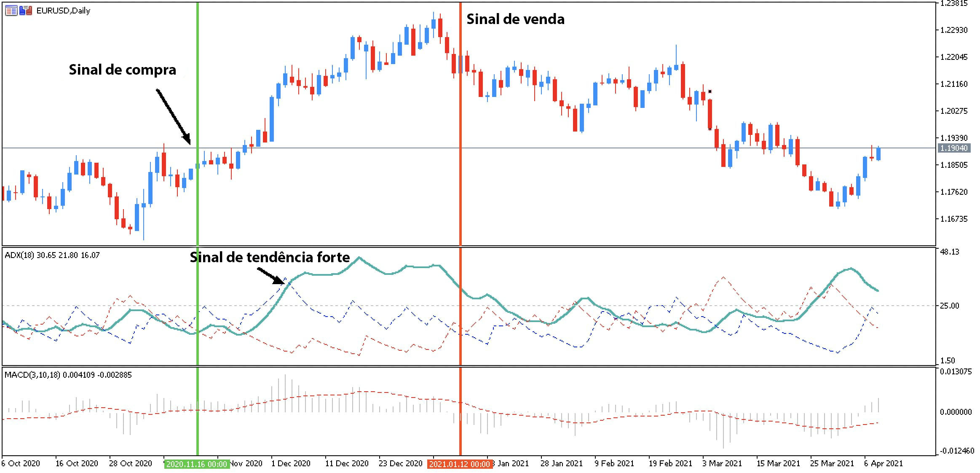Toggle the one-click trading panel icon
The image size is (980, 473).
[26, 11]
